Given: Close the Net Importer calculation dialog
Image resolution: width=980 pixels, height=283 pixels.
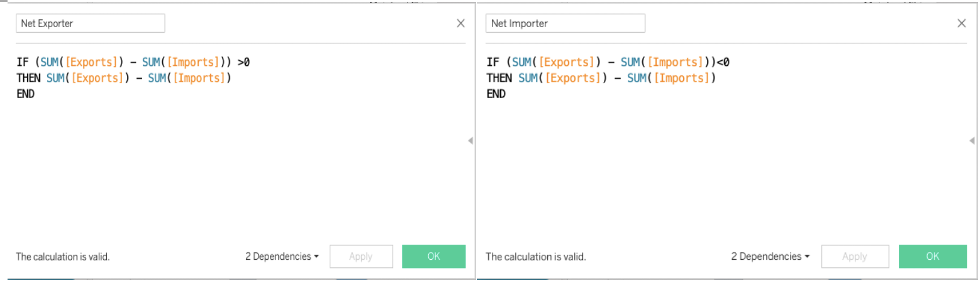Looking at the screenshot, I should pos(961,23).
